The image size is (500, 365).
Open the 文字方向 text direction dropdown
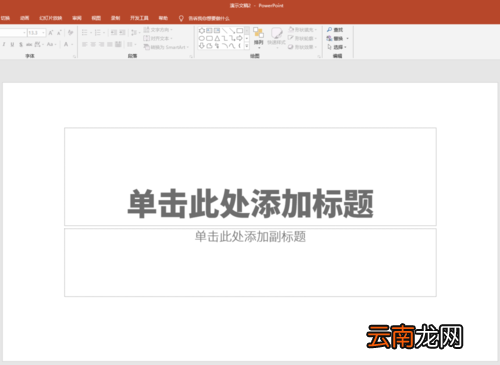pyautogui.click(x=158, y=30)
